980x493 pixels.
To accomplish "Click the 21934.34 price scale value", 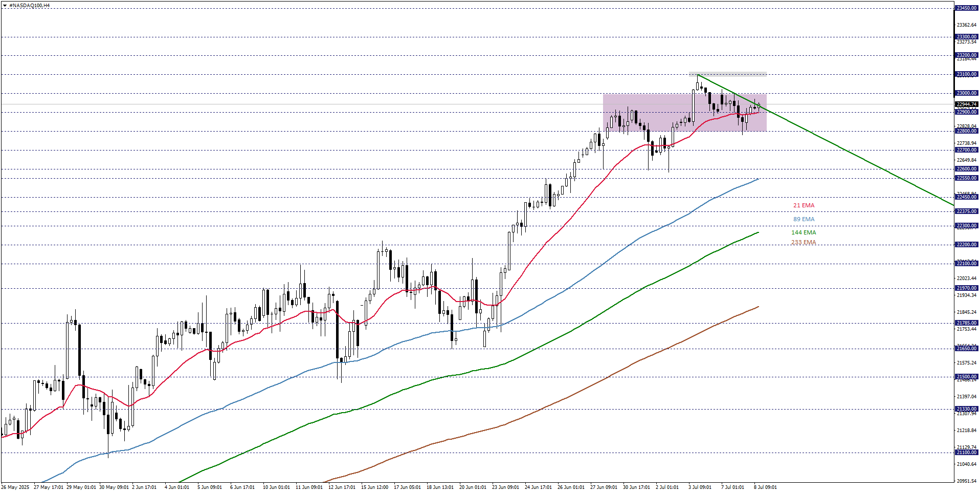I will [966, 295].
